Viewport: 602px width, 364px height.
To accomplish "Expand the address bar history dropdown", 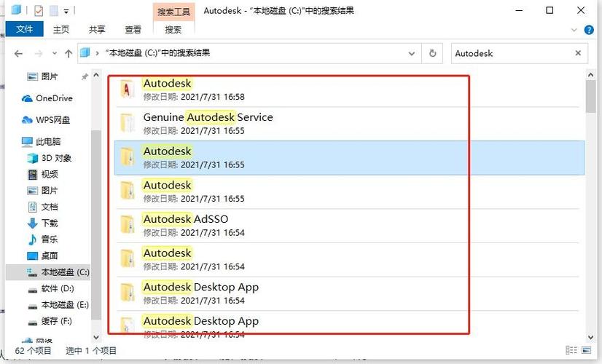I will point(412,54).
